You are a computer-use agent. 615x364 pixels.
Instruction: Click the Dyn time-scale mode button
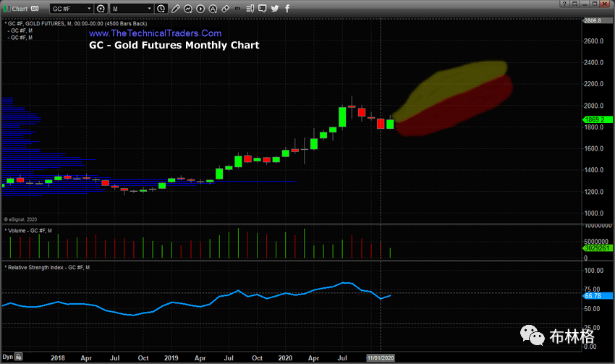(x=7, y=357)
